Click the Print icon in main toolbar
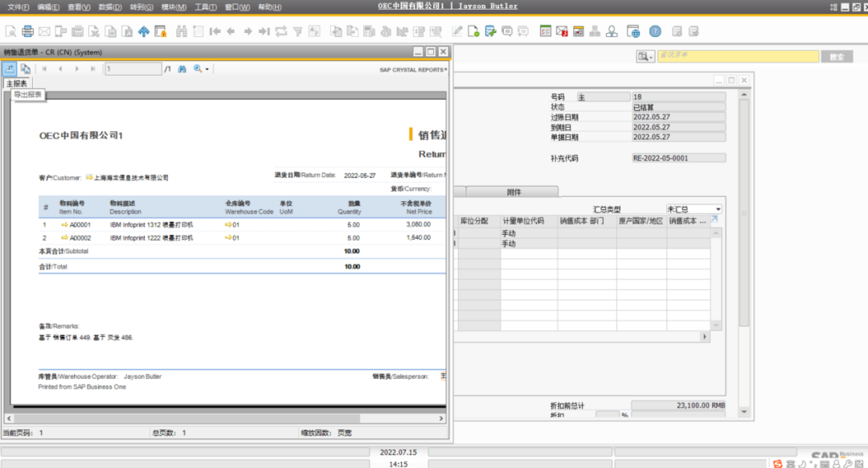 pyautogui.click(x=27, y=31)
